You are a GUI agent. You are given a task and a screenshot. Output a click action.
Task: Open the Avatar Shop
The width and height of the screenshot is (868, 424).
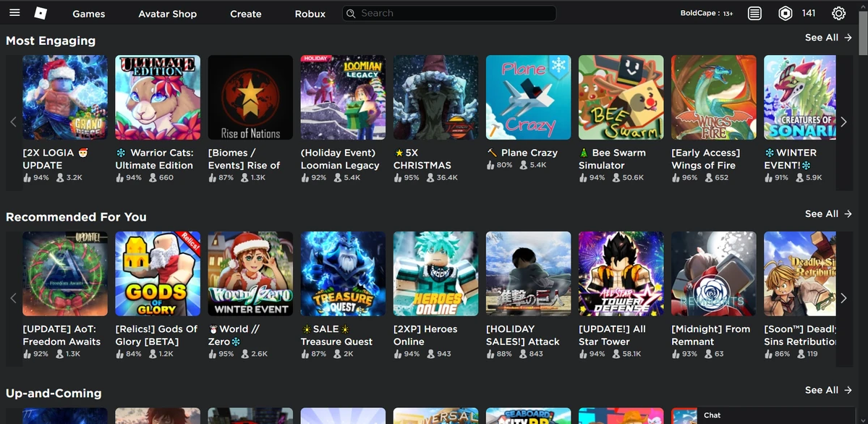pos(167,13)
